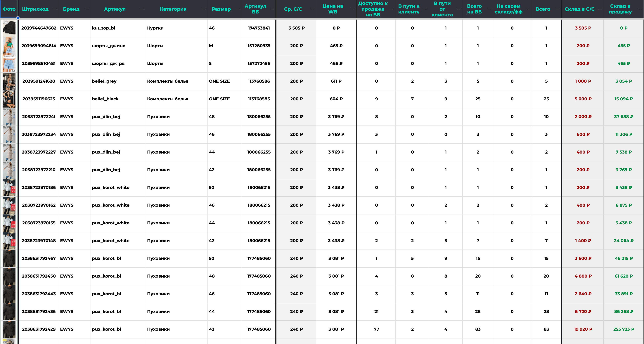
Task: Click the 19 920 ₽ red cost cell
Action: pos(583,329)
